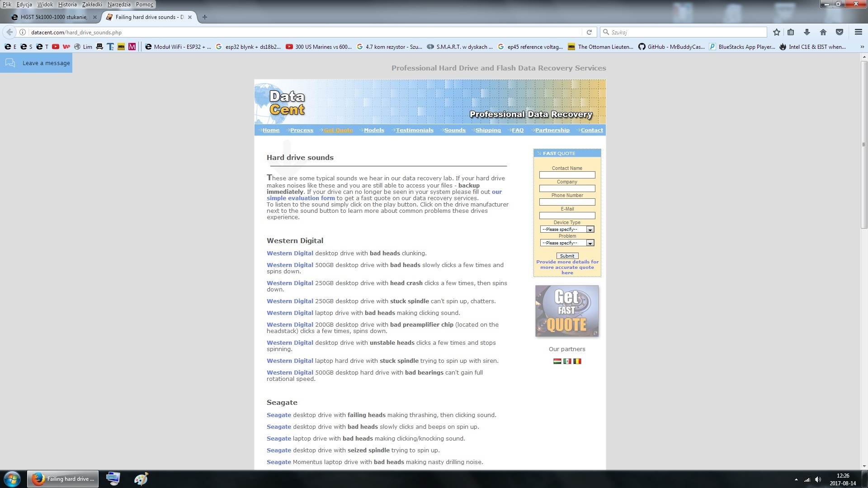
Task: Click the E-Mail input field
Action: [567, 216]
